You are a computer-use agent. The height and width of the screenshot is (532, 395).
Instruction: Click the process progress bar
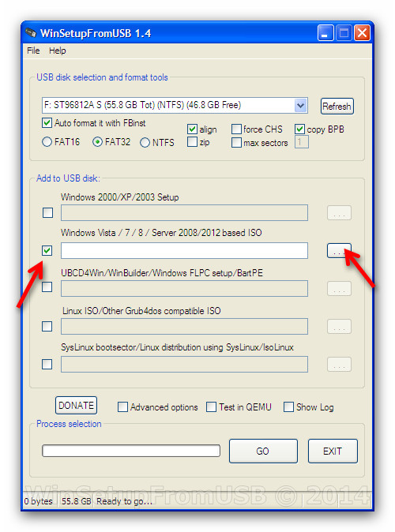[x=131, y=451]
